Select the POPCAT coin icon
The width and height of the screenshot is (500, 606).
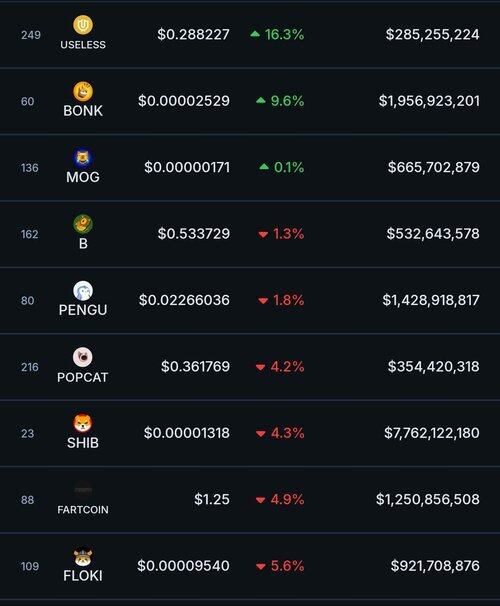(x=83, y=357)
